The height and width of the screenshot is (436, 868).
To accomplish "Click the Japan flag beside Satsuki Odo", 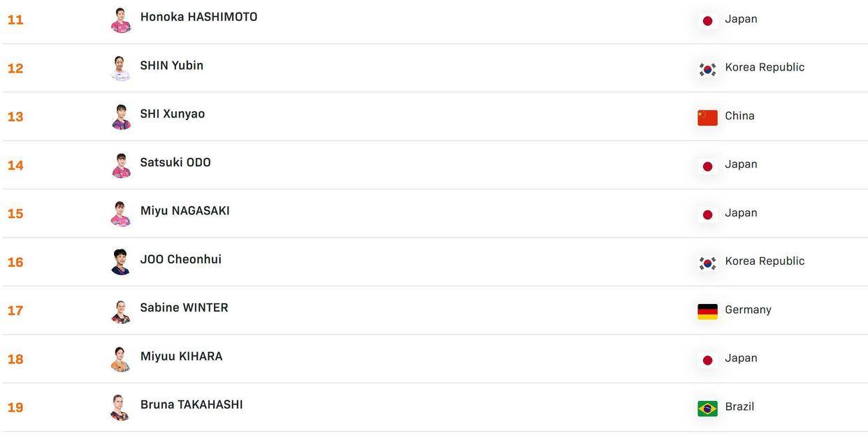I will pos(707,166).
